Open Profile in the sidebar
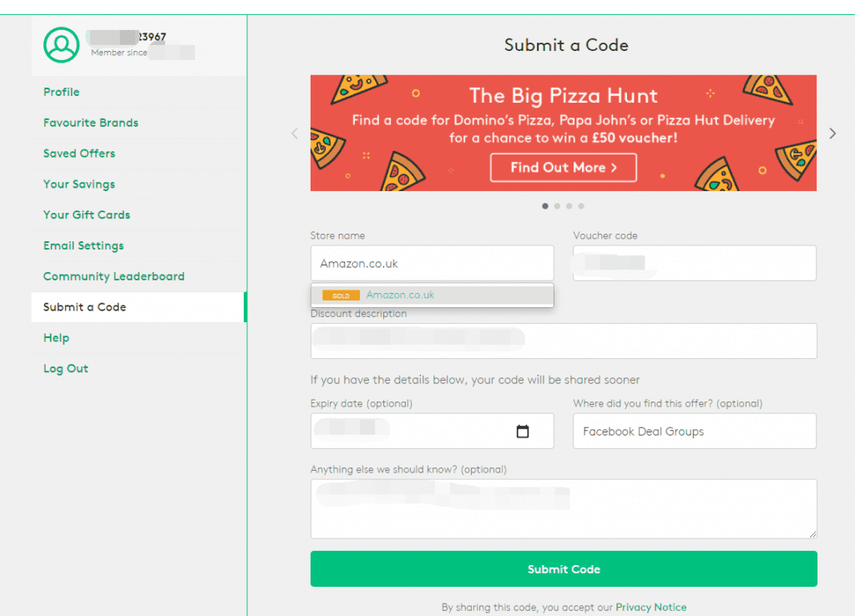 tap(62, 92)
